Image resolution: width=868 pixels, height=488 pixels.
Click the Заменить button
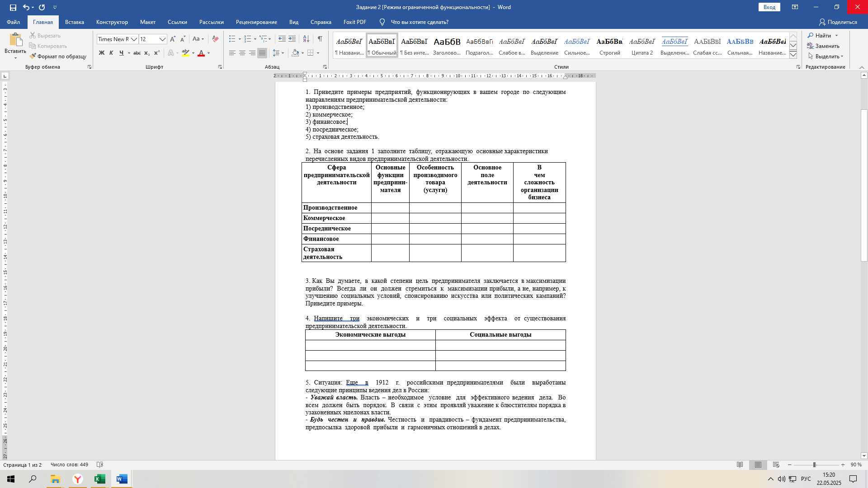[x=823, y=46]
